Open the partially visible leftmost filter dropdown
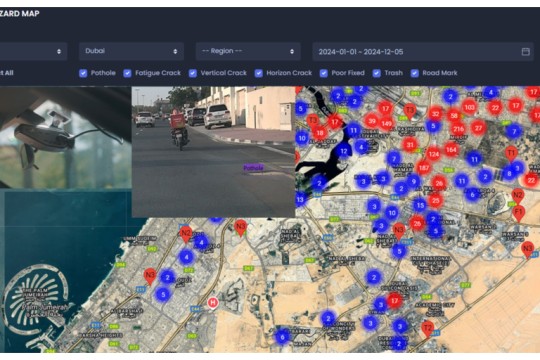The image size is (540, 360). point(33,51)
